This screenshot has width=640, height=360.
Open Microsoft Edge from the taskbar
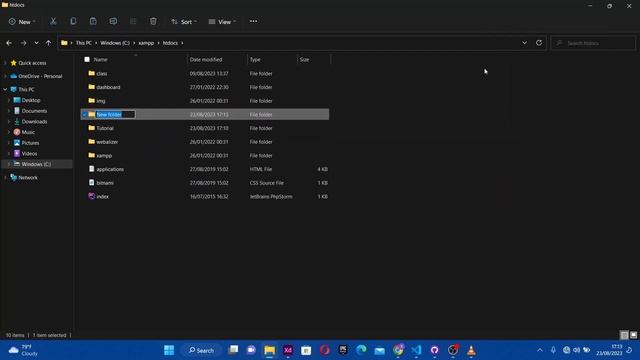click(361, 350)
